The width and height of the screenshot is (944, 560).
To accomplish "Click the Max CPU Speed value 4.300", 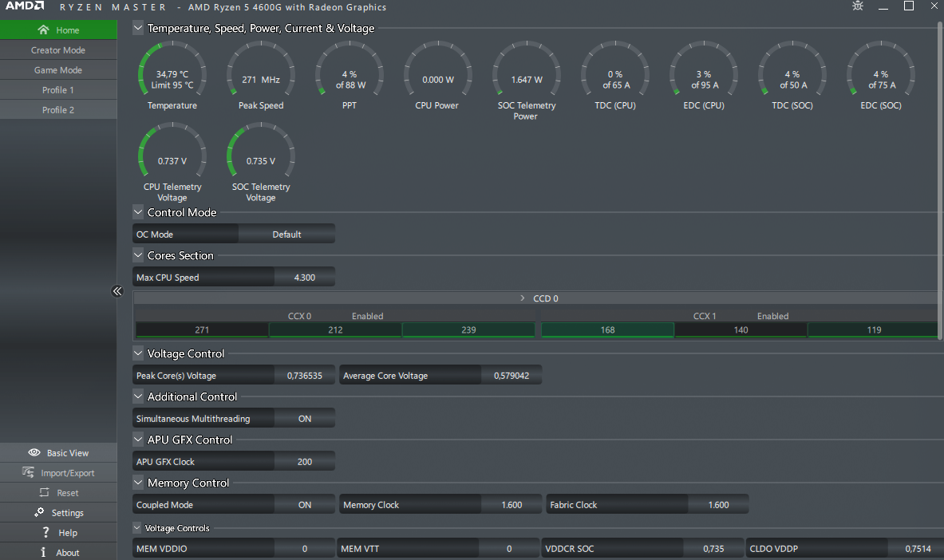I will click(305, 278).
